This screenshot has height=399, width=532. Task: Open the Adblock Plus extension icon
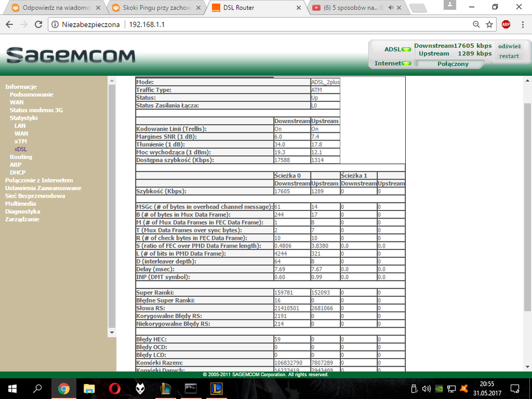[x=506, y=25]
